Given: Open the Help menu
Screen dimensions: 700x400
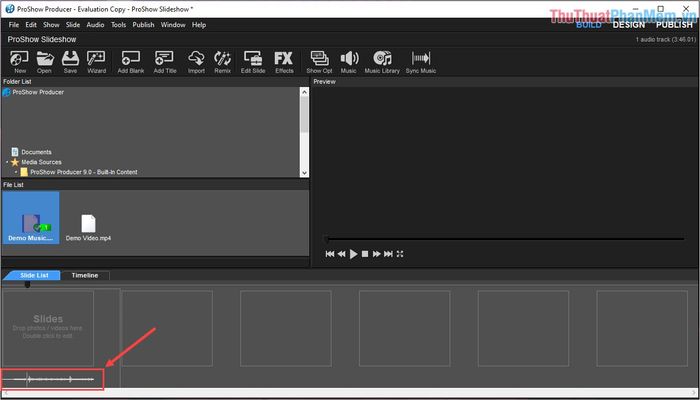Looking at the screenshot, I should coord(199,25).
